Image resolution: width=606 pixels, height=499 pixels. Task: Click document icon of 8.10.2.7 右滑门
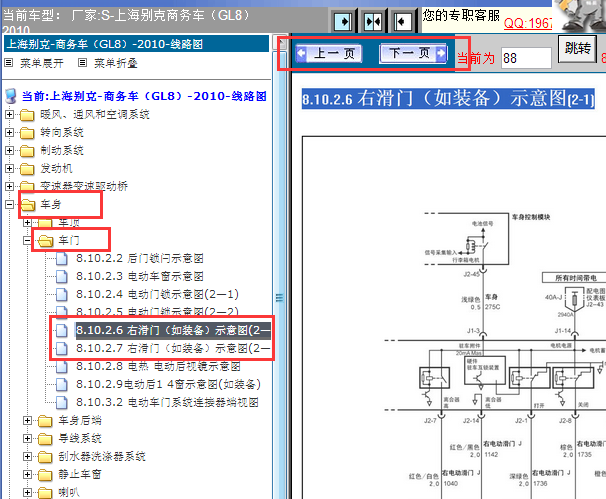click(62, 349)
